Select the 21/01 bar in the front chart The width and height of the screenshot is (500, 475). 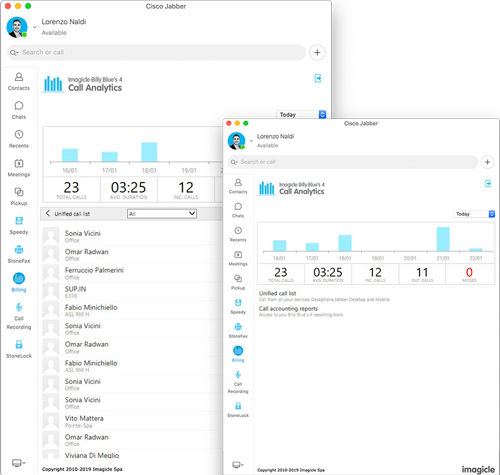pyautogui.click(x=443, y=239)
